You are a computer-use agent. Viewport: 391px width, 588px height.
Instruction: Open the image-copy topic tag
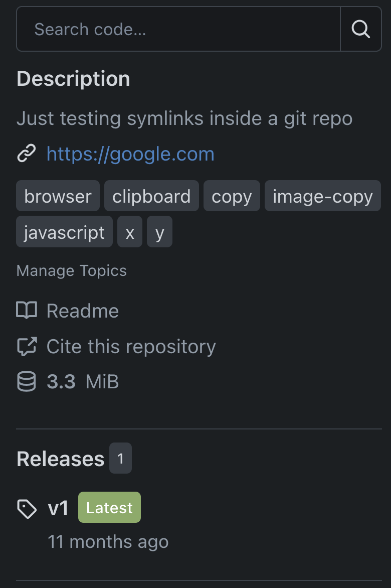[x=322, y=196]
